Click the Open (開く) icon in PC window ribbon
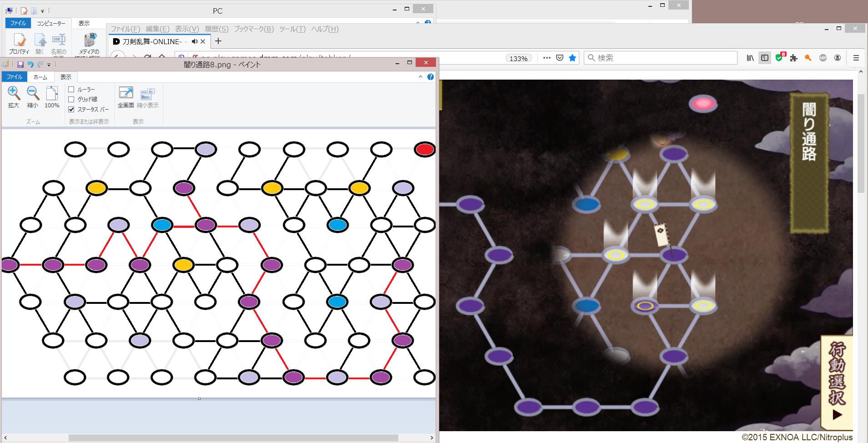868x443 pixels. point(40,40)
